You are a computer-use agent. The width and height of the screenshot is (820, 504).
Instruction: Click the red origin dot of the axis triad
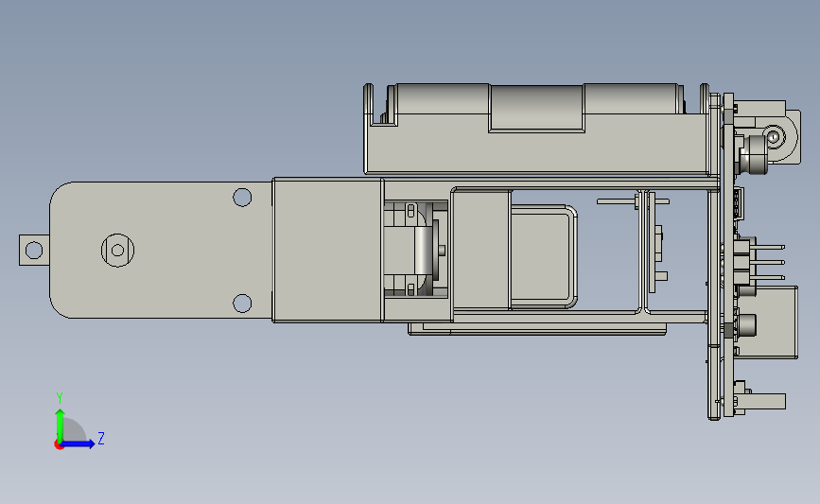tap(59, 445)
